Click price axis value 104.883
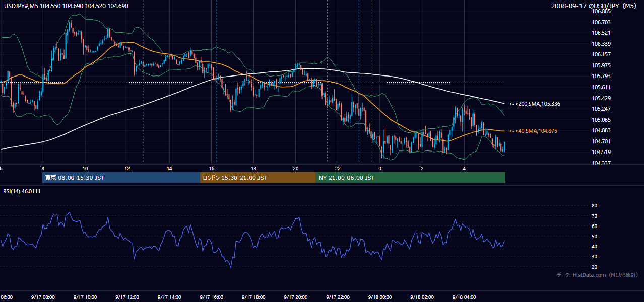Screen dimensions: 644x302 coord(602,130)
